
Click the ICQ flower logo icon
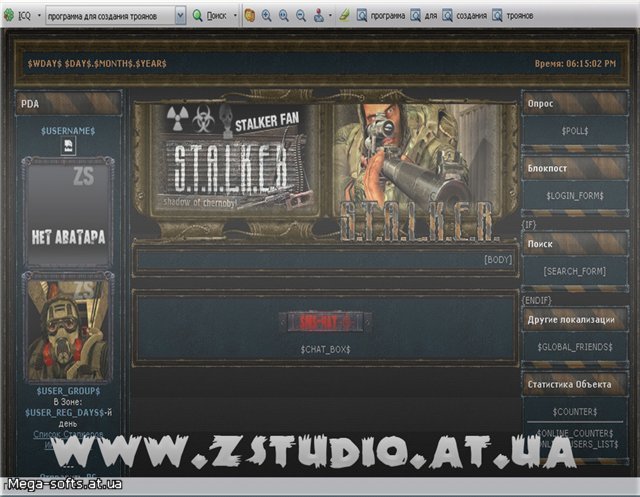point(9,16)
